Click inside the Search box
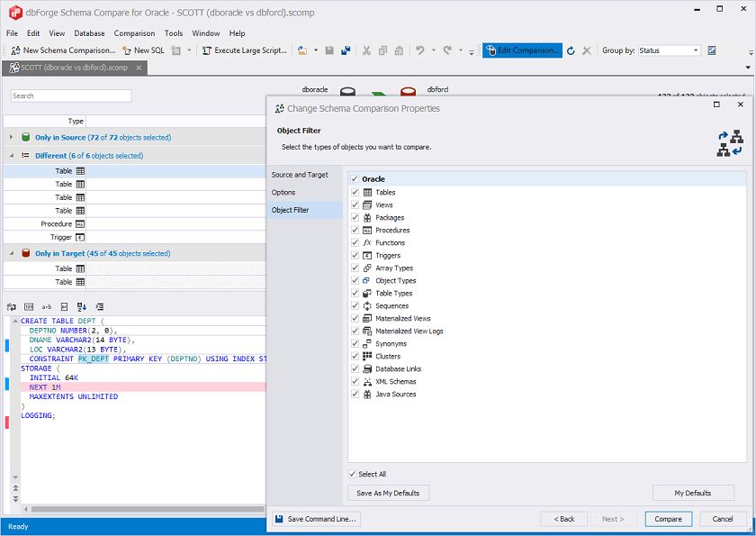 (x=72, y=95)
